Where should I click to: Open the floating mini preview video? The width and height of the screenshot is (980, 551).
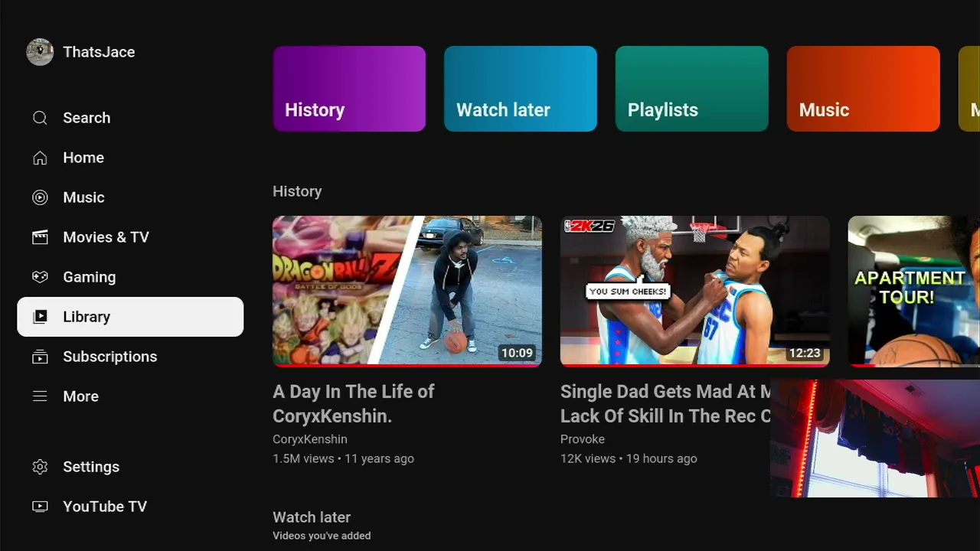pyautogui.click(x=875, y=439)
